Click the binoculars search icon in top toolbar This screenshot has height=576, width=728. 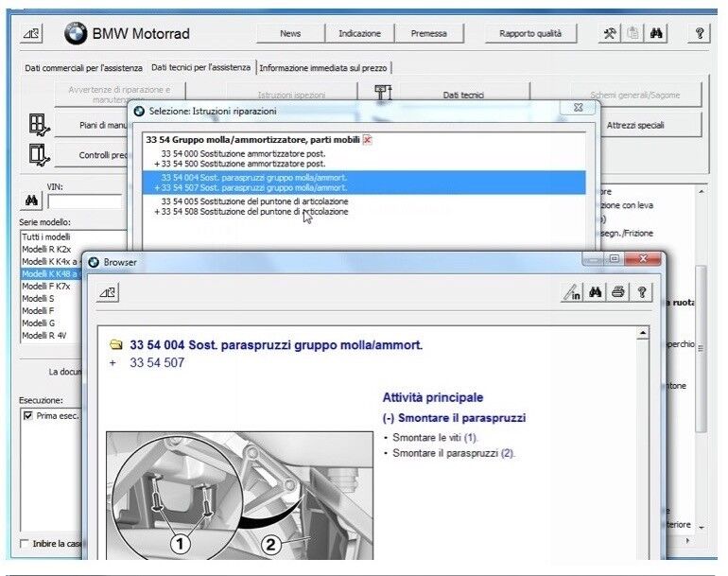657,33
